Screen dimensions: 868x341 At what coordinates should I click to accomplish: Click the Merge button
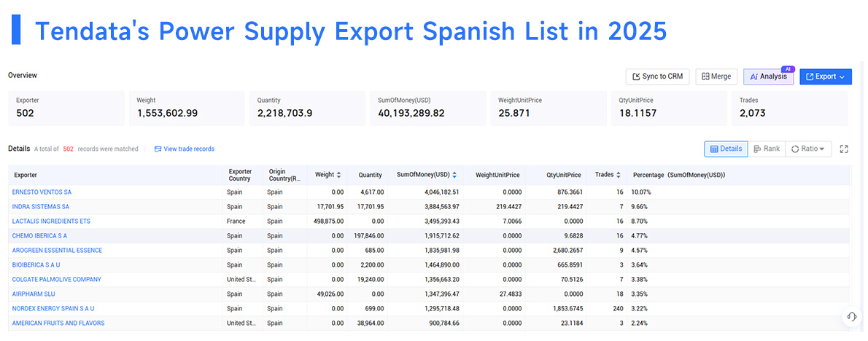pos(716,77)
